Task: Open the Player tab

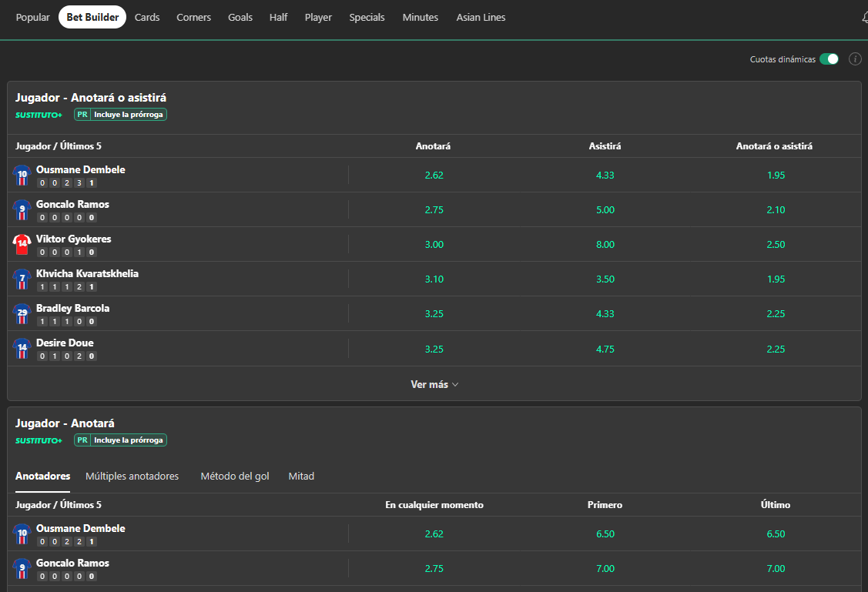Action: (318, 17)
